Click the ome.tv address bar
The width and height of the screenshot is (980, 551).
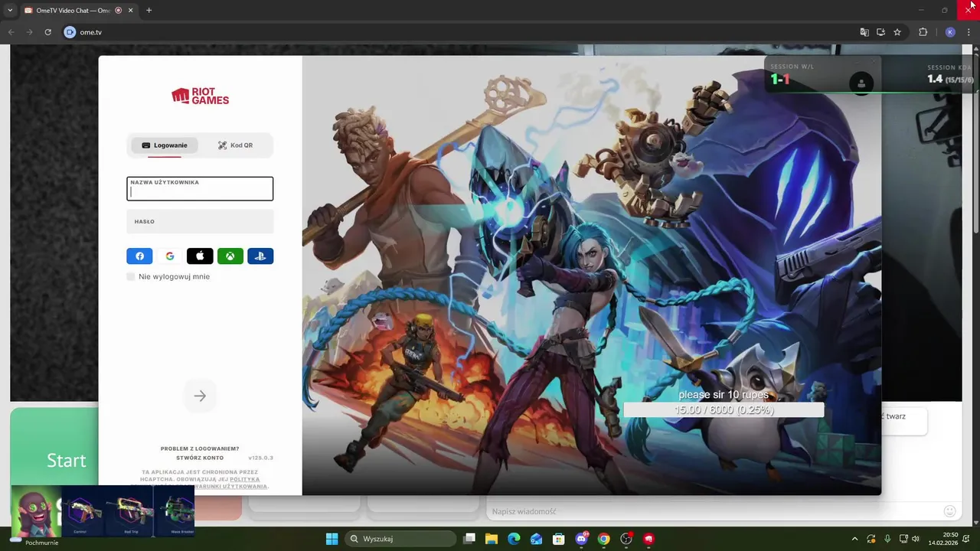[459, 32]
